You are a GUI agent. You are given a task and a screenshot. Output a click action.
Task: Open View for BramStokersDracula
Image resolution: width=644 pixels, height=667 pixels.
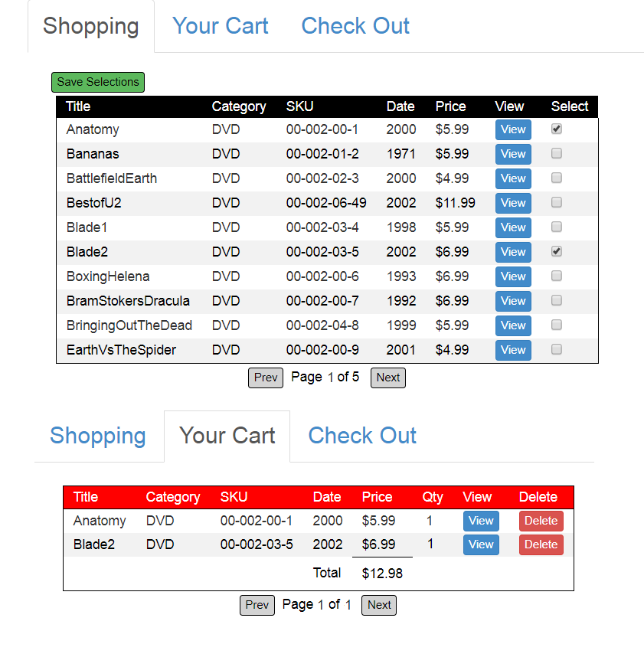pos(513,301)
